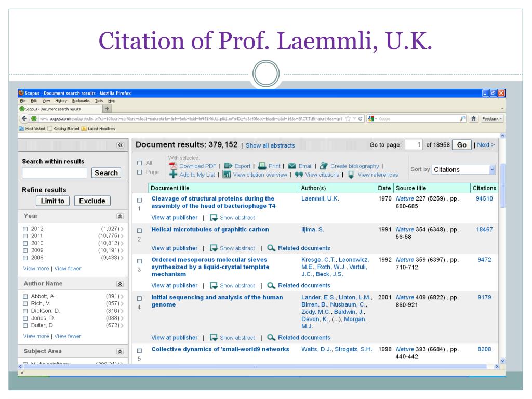532x399 pixels.
Task: Click the Email envelope icon
Action: (292, 166)
